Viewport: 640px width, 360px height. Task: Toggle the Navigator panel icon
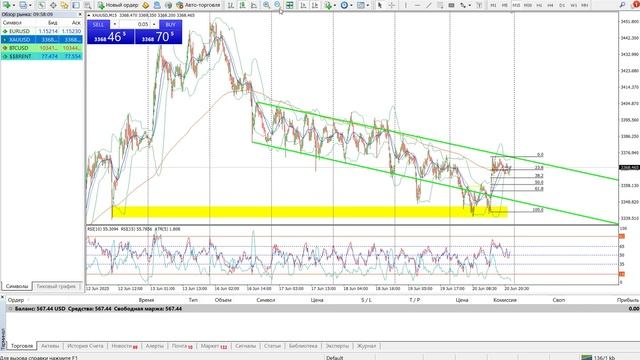(x=64, y=5)
